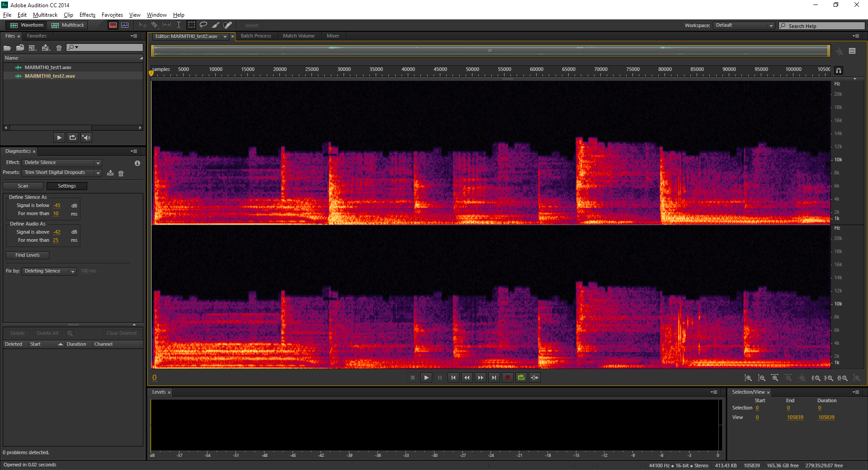Open the Effect dropdown showing Delete Silence
The width and height of the screenshot is (868, 470).
[62, 163]
